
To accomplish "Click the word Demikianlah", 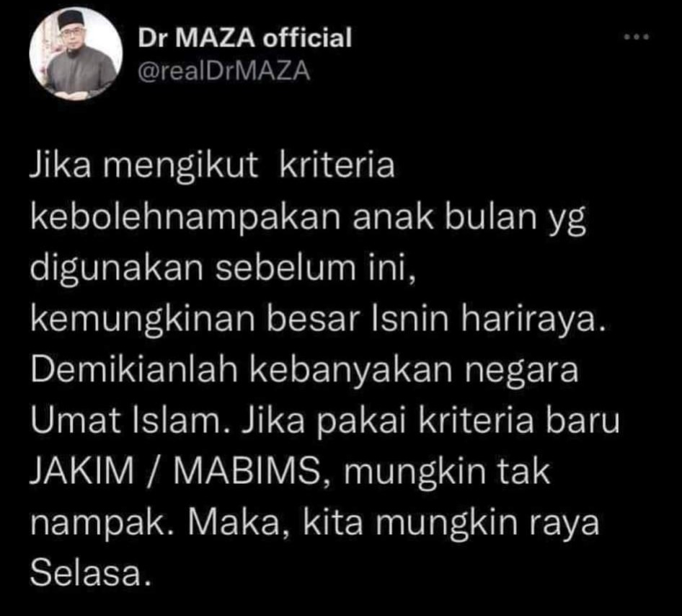I will click(134, 370).
